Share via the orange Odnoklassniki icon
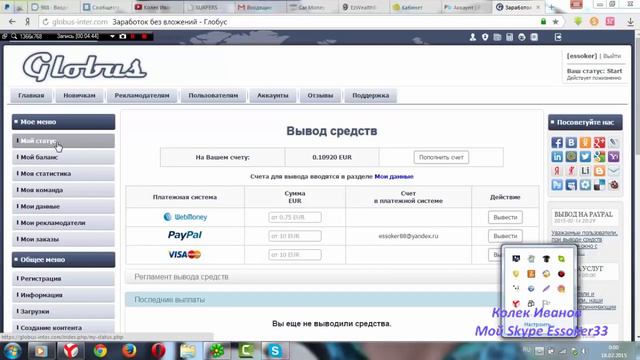The height and width of the screenshot is (360, 640). click(x=585, y=142)
